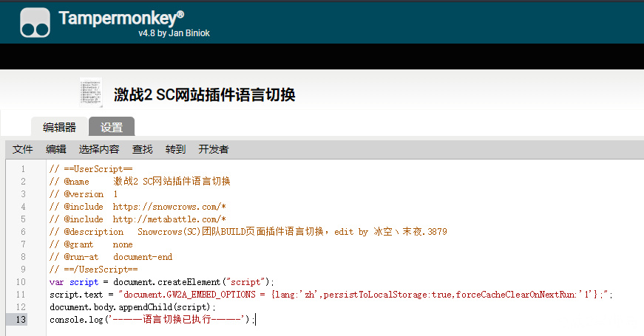Image resolution: width=644 pixels, height=336 pixels.
Task: Click the 'var script = document.createElement' line
Action: [x=162, y=282]
